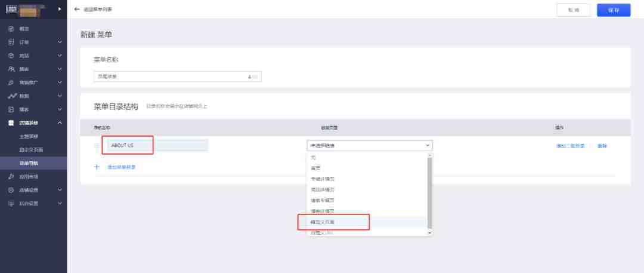Expand the 营销推广 sidebar section chevron
Screen dimensions: 644x273
(60, 83)
